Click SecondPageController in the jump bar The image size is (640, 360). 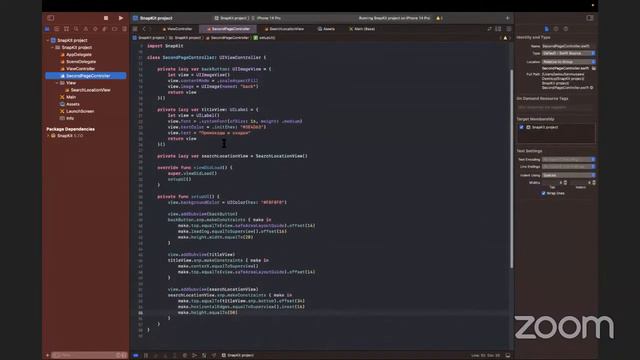pos(227,38)
